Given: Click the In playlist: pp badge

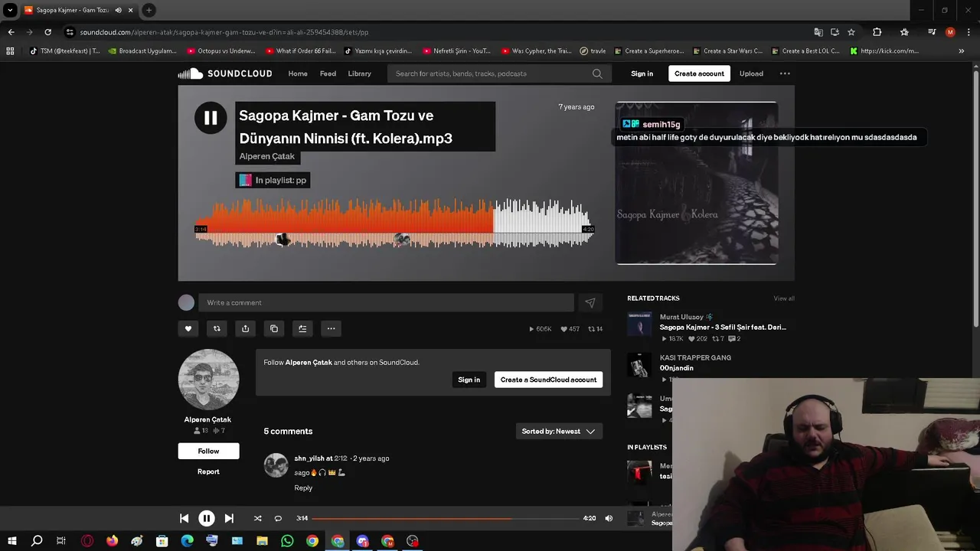Looking at the screenshot, I should (x=273, y=180).
